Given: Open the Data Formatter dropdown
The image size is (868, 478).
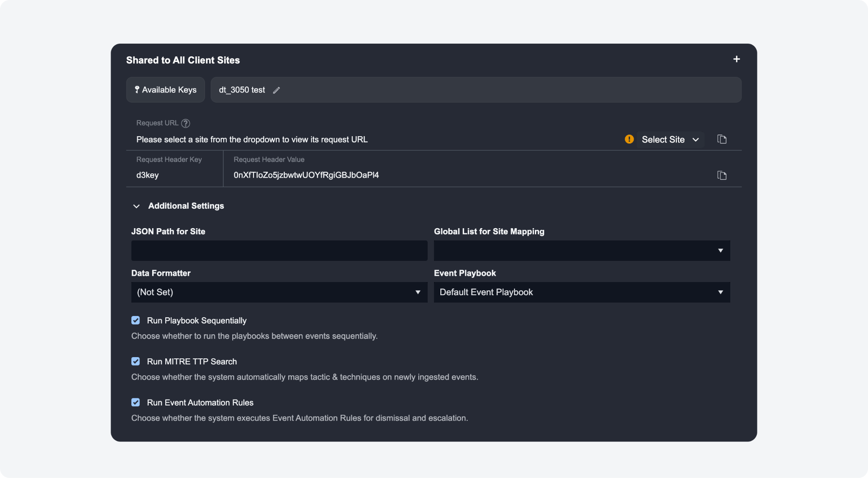Looking at the screenshot, I should pyautogui.click(x=279, y=292).
